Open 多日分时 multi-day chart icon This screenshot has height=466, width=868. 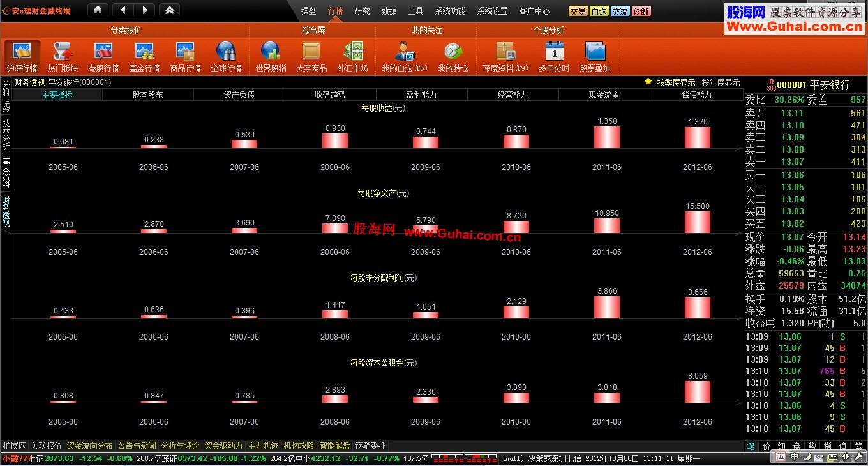[554, 57]
